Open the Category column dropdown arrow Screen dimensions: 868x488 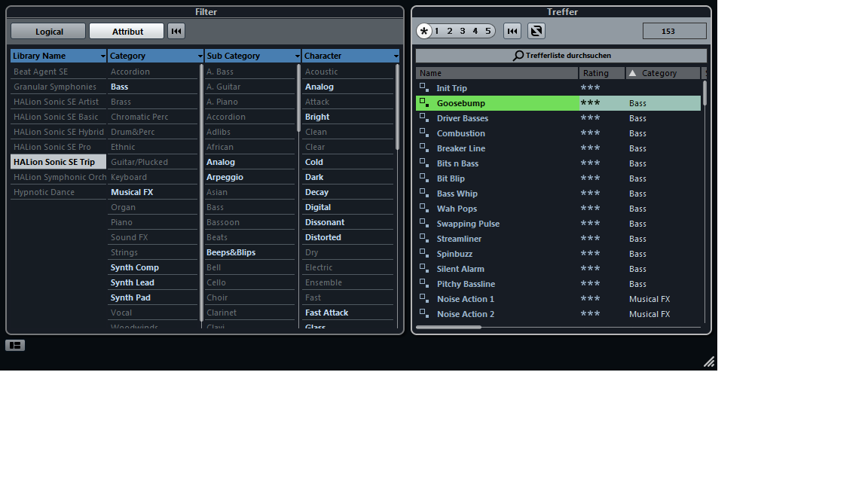200,56
